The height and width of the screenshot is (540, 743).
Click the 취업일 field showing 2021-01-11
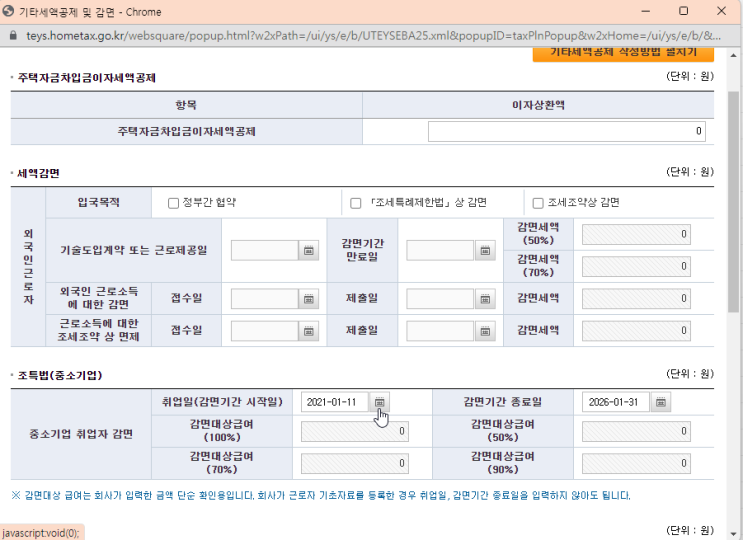point(335,402)
